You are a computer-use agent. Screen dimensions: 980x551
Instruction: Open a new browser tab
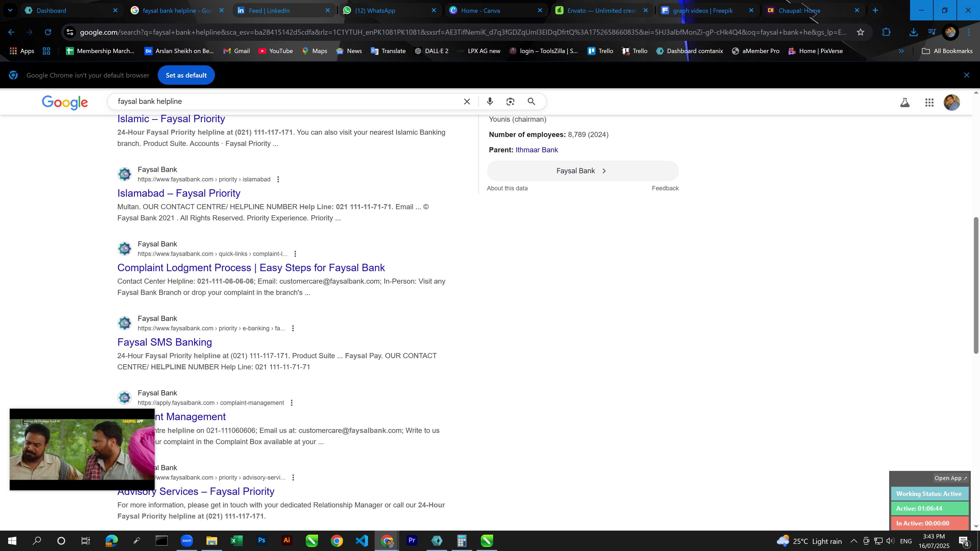pos(875,11)
